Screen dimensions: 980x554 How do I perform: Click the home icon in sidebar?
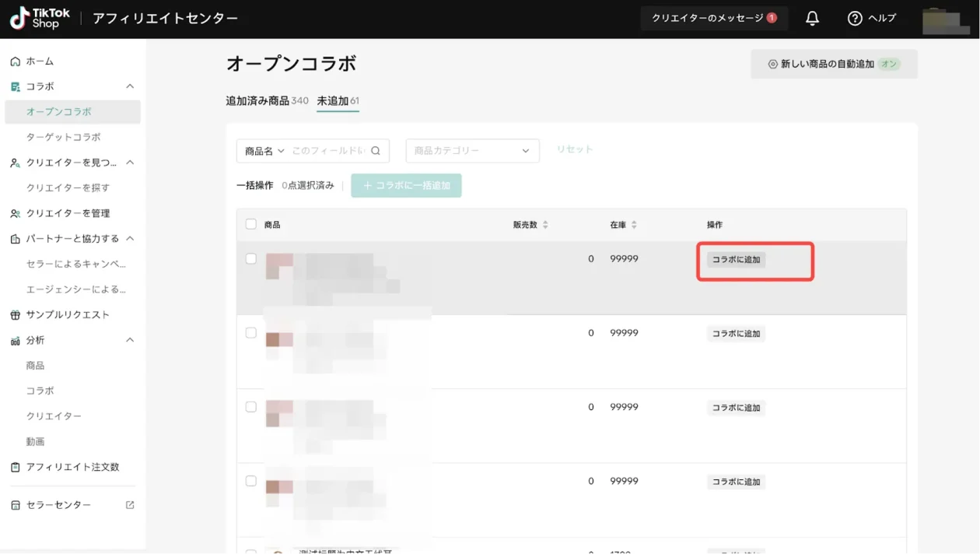tap(15, 61)
